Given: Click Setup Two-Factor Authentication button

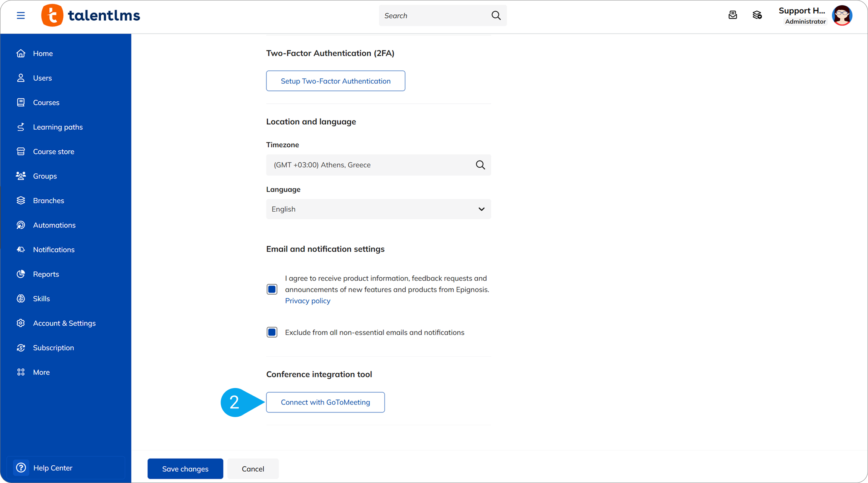Looking at the screenshot, I should (335, 81).
